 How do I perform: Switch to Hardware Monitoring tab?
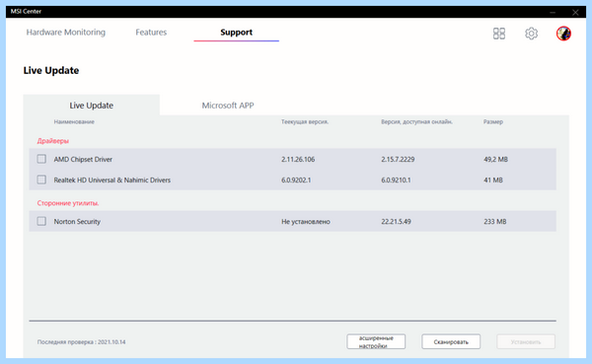click(x=66, y=33)
